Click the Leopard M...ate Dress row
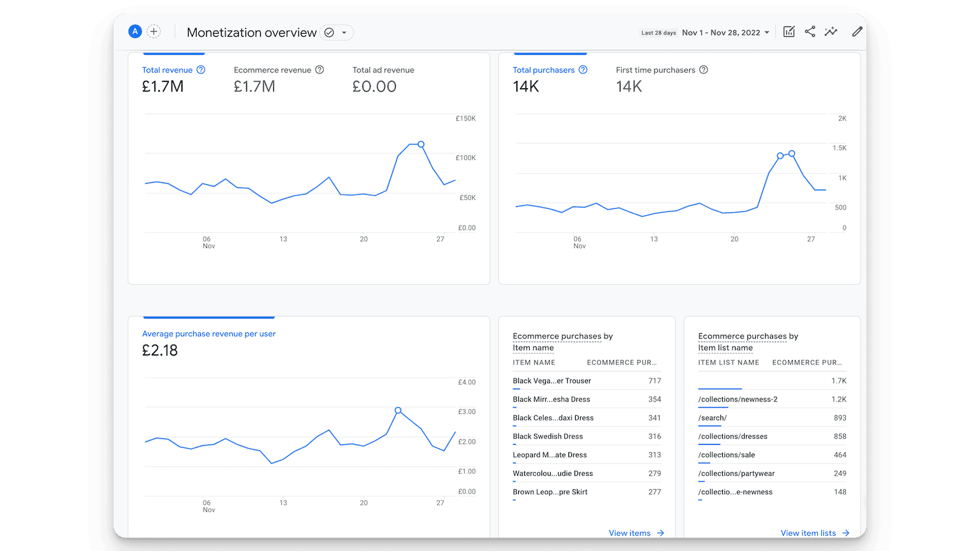This screenshot has width=980, height=551. click(x=587, y=455)
